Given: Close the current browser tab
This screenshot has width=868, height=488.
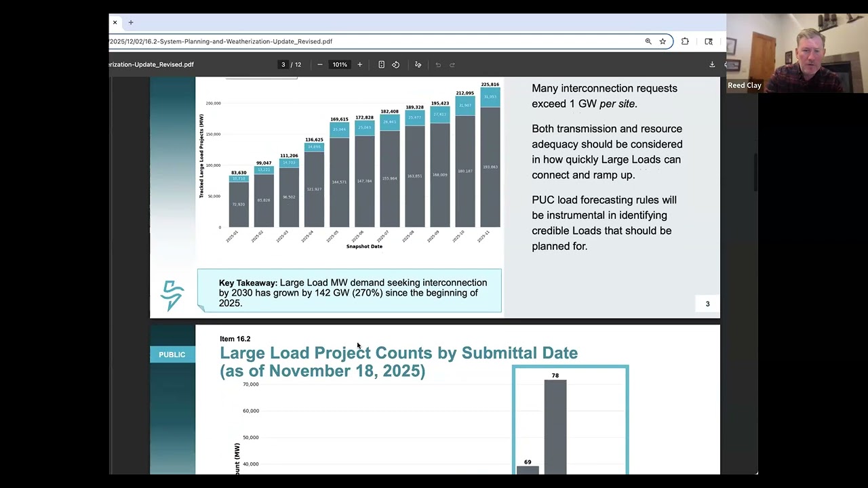Looking at the screenshot, I should (115, 22).
